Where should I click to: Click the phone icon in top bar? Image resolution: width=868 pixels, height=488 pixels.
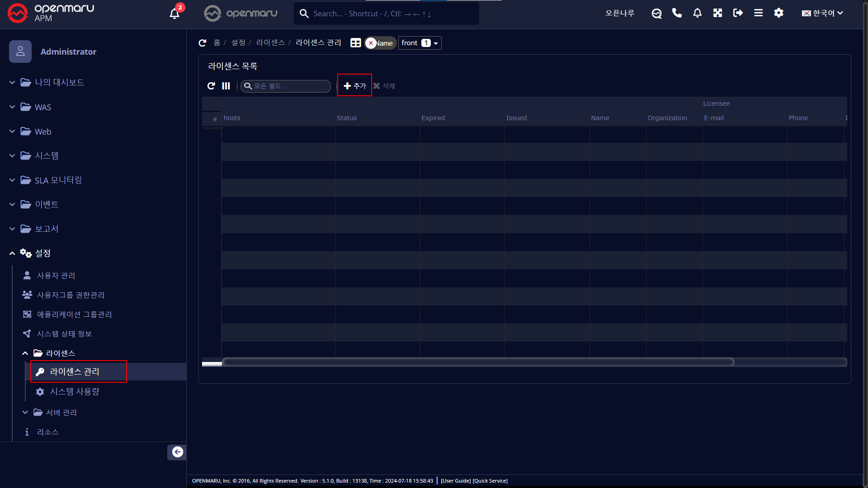[677, 13]
